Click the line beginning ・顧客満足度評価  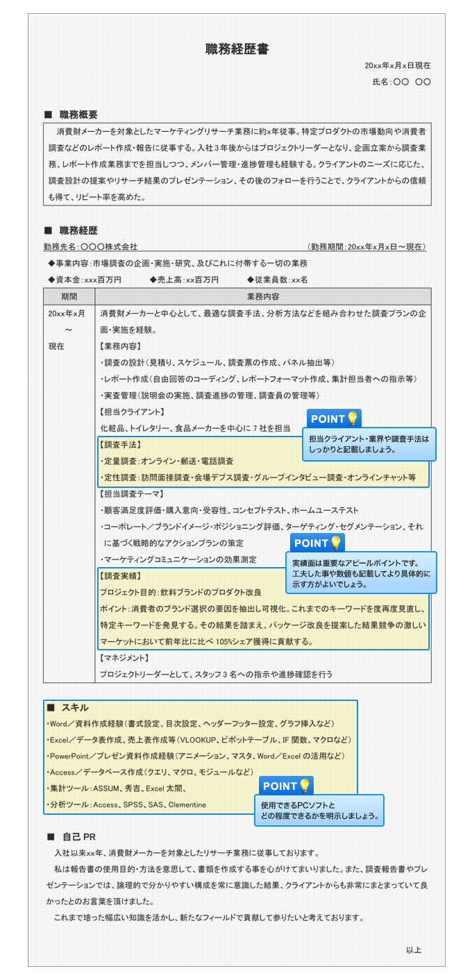pyautogui.click(x=229, y=510)
